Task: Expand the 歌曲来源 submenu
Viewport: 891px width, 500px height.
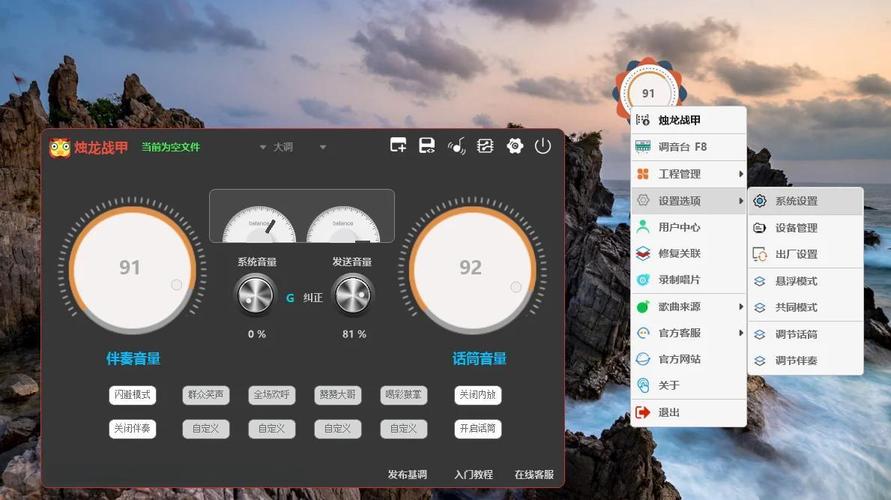Action: tap(689, 307)
